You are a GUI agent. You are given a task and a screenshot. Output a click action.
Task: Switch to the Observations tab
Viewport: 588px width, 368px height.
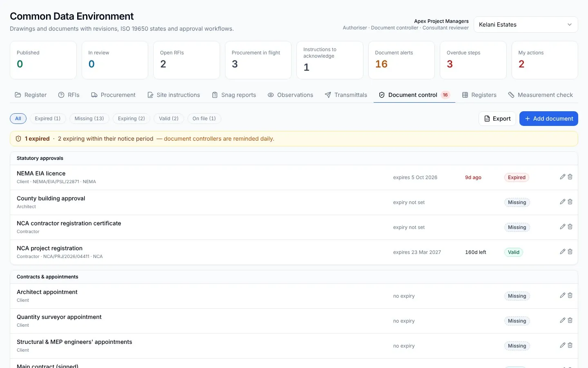point(290,95)
